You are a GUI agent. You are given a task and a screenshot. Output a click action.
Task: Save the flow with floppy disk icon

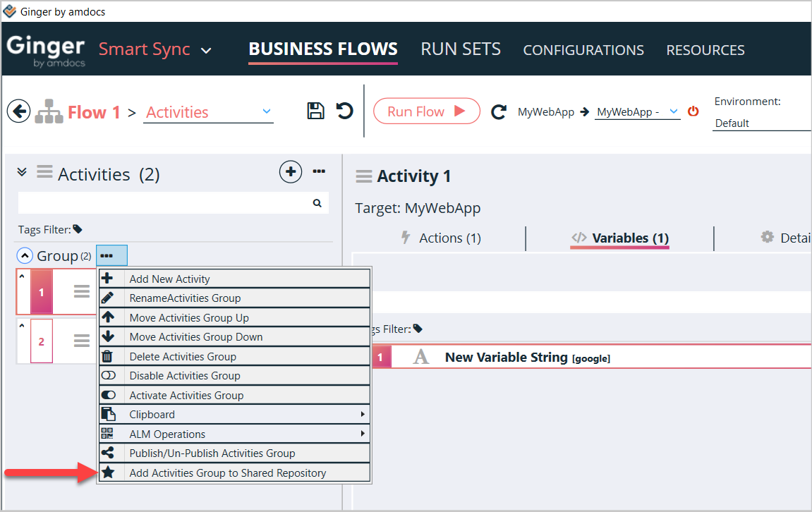coord(315,111)
